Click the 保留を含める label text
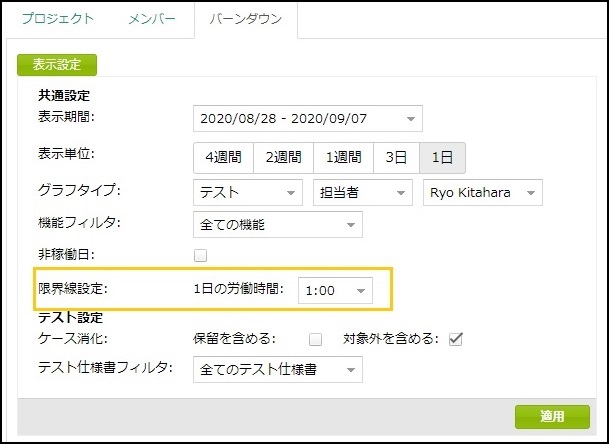The height and width of the screenshot is (444, 609). coord(234,339)
